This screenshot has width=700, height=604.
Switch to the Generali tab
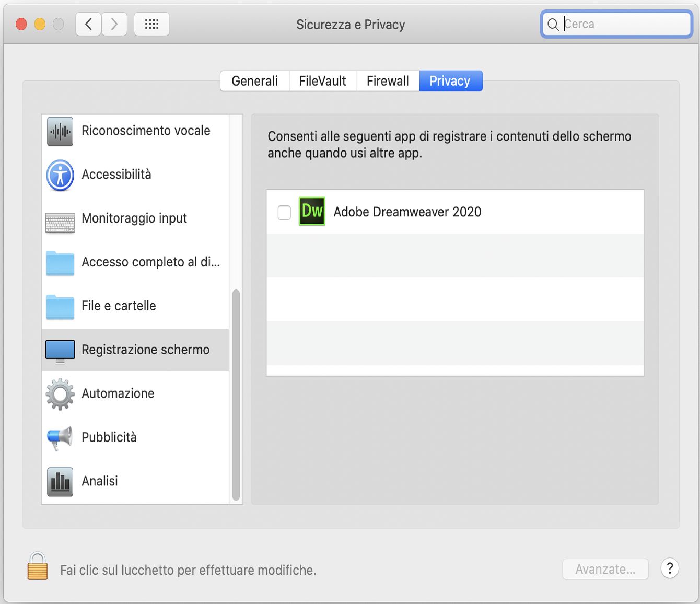pyautogui.click(x=254, y=81)
